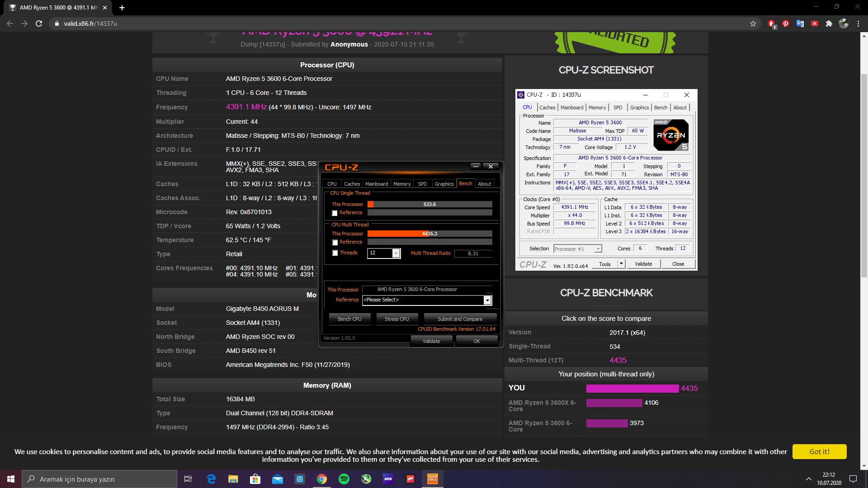The image size is (868, 488).
Task: Enable the Threads checkbox
Action: pyautogui.click(x=335, y=253)
